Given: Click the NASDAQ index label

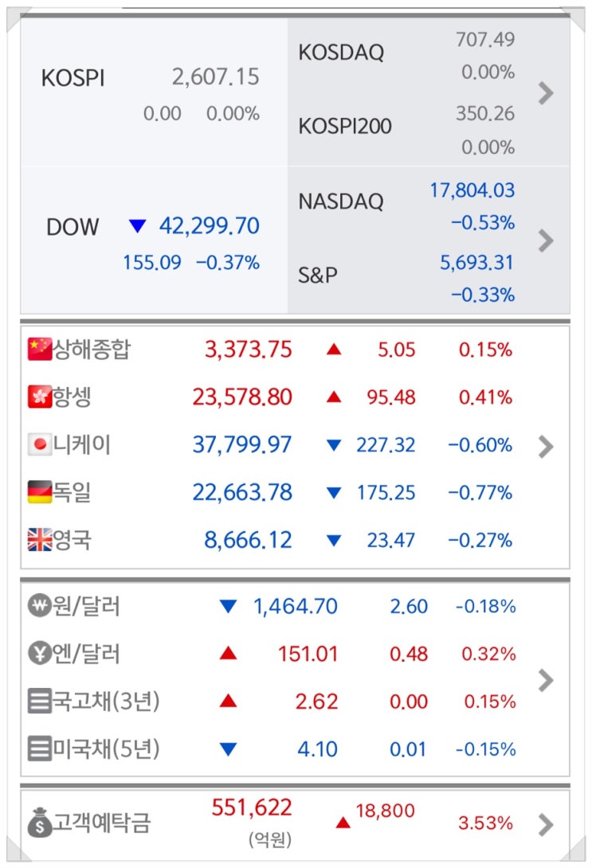Looking at the screenshot, I should click(341, 201).
